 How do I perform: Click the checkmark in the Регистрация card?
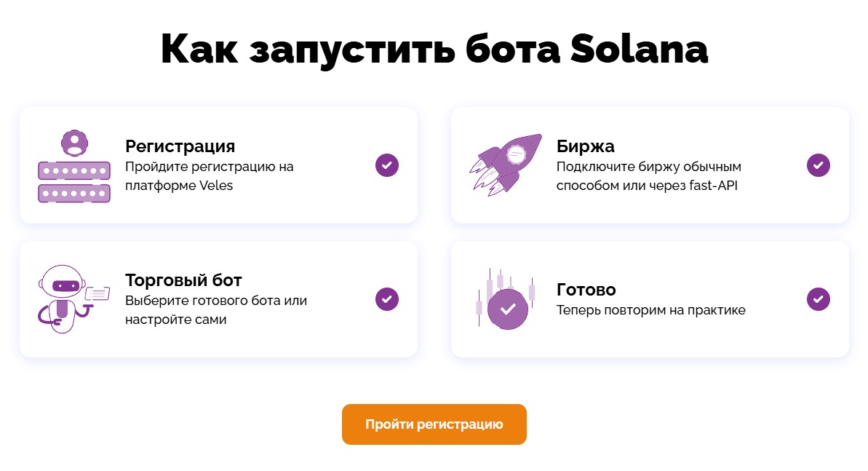[x=387, y=165]
